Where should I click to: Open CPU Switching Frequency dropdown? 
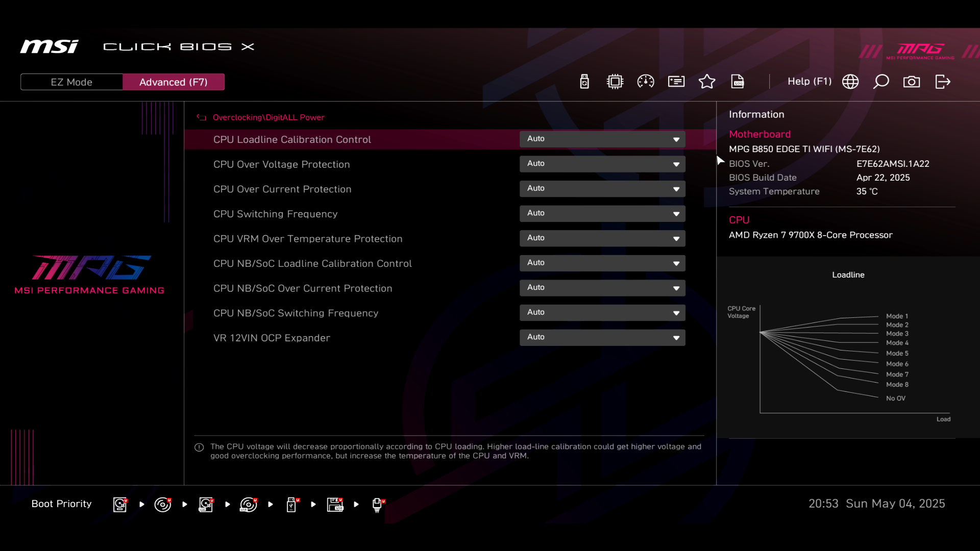pyautogui.click(x=602, y=213)
